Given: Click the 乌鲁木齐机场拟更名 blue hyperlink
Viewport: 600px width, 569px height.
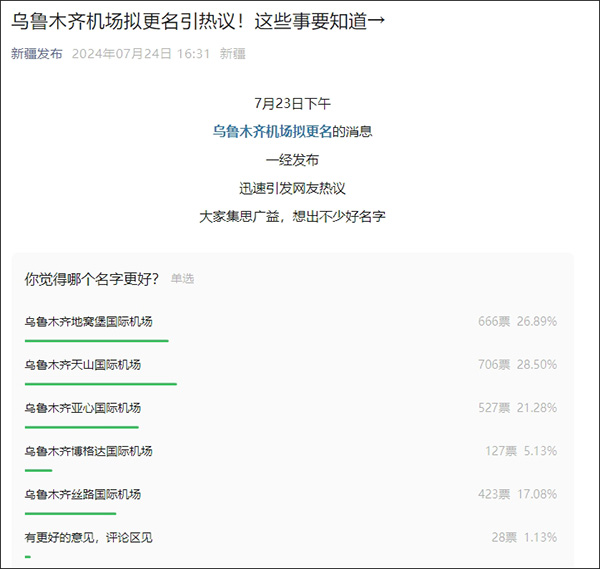Looking at the screenshot, I should click(272, 131).
